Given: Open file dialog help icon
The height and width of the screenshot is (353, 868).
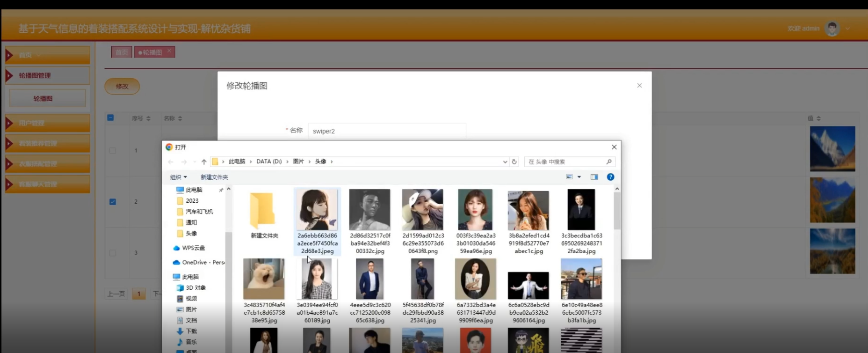Looking at the screenshot, I should (x=610, y=177).
